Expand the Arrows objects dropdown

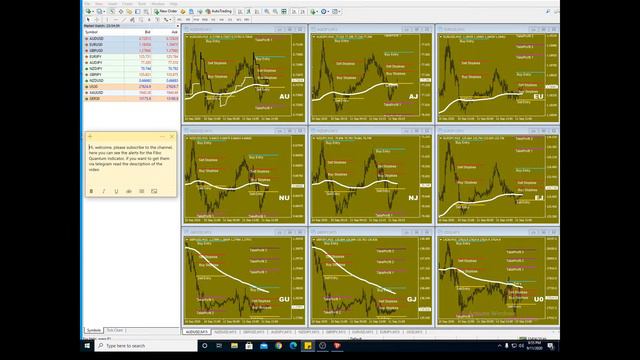point(170,20)
